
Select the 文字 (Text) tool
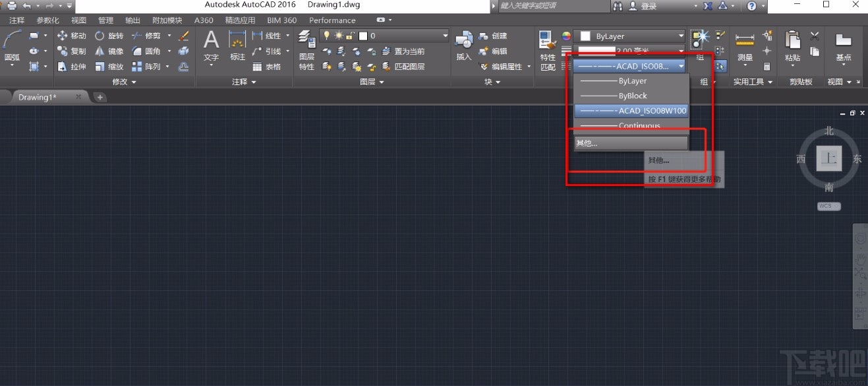coord(211,46)
